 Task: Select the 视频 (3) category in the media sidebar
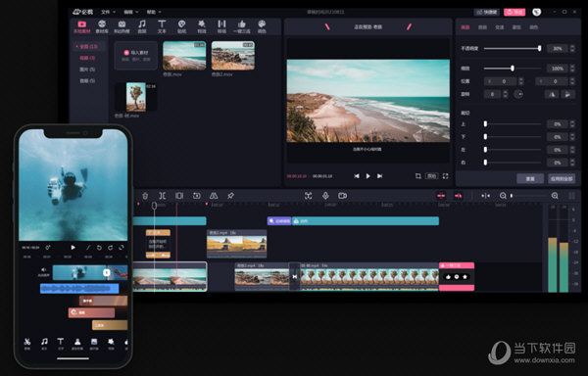[x=87, y=58]
